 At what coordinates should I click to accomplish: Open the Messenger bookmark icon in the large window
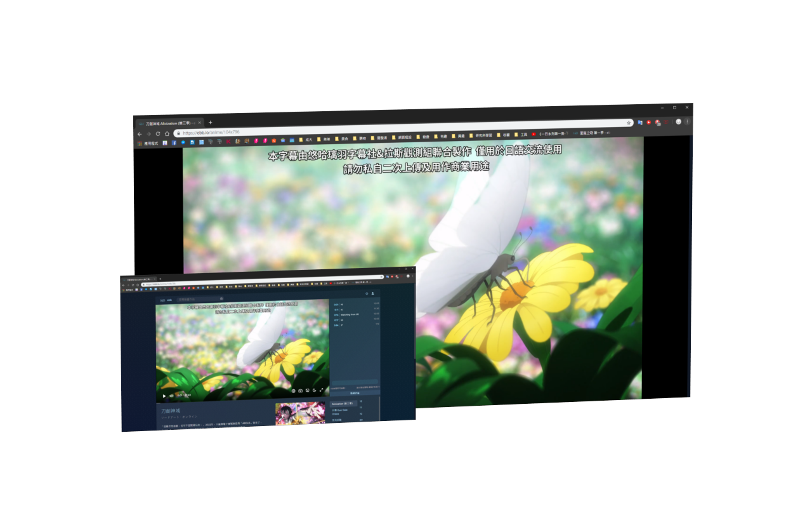point(183,142)
